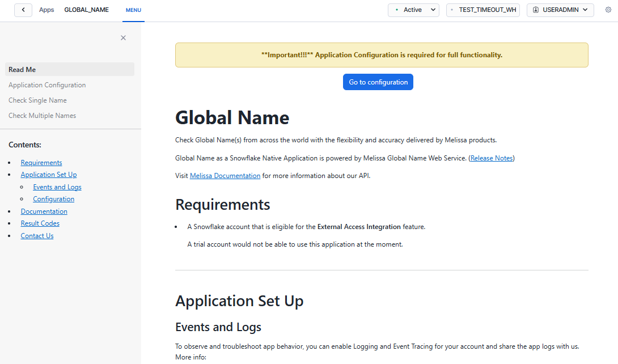Click the user icon in USERADMIN selector
The width and height of the screenshot is (618, 364).
[536, 10]
